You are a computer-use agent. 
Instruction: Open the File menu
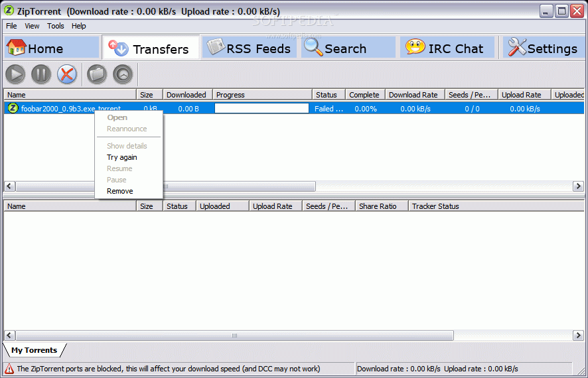(11, 26)
